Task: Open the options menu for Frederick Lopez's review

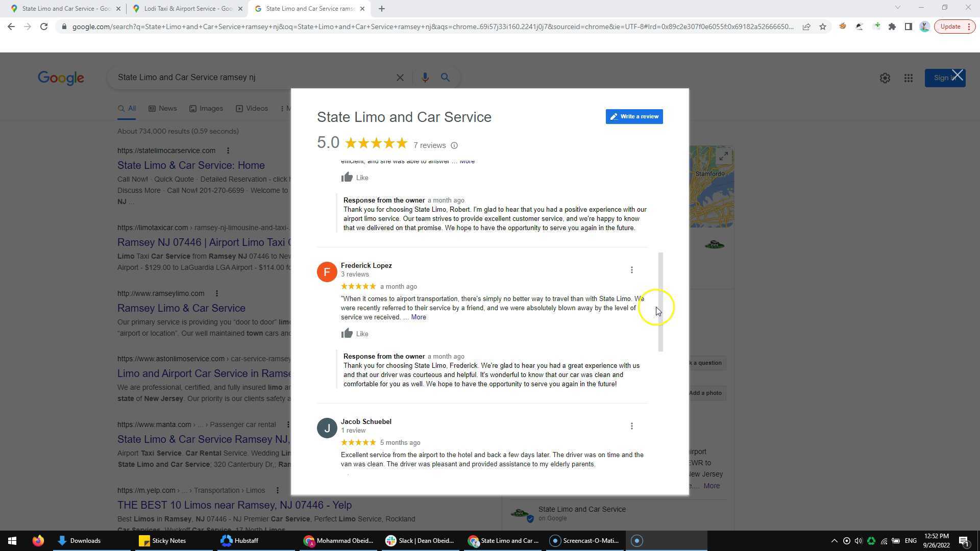Action: coord(631,270)
